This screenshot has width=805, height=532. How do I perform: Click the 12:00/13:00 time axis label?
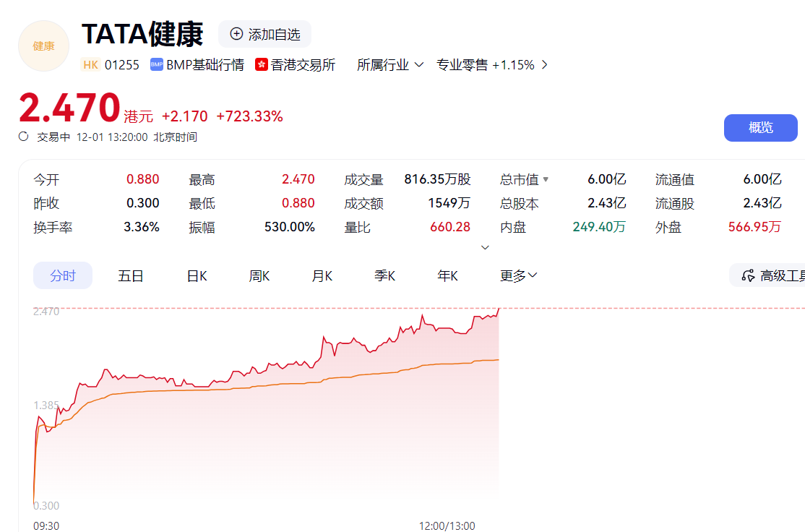coord(447,525)
